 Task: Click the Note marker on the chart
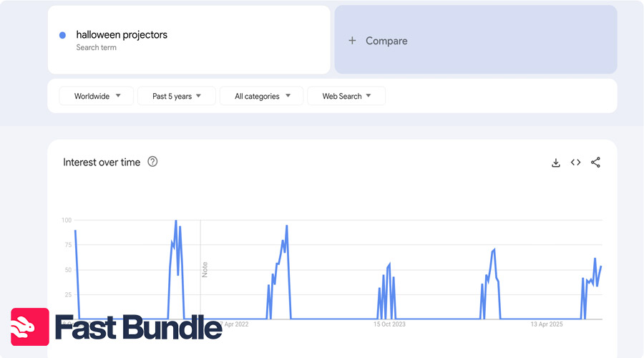tap(205, 269)
